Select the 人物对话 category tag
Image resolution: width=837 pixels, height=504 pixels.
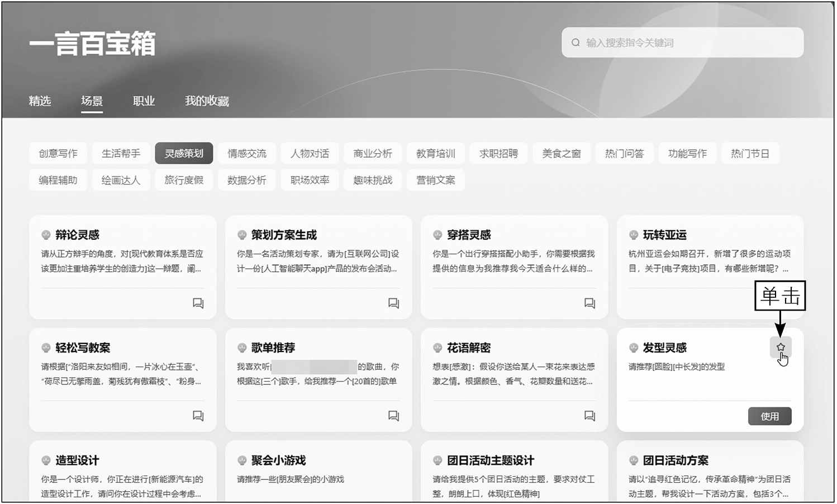tap(310, 153)
